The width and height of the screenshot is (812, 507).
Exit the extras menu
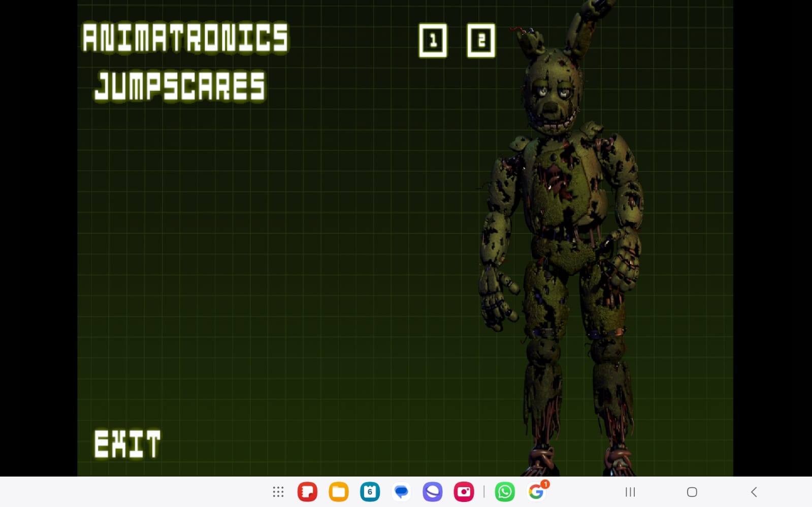pos(127,444)
